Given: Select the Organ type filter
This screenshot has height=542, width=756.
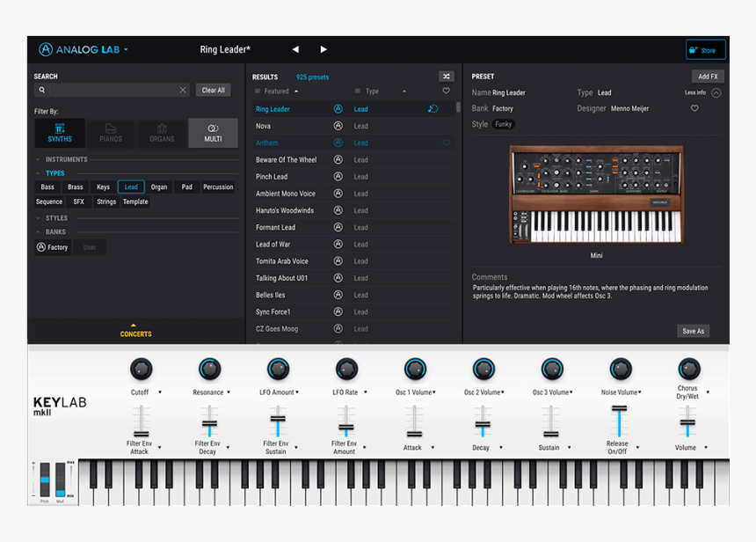Looking at the screenshot, I should click(x=159, y=187).
